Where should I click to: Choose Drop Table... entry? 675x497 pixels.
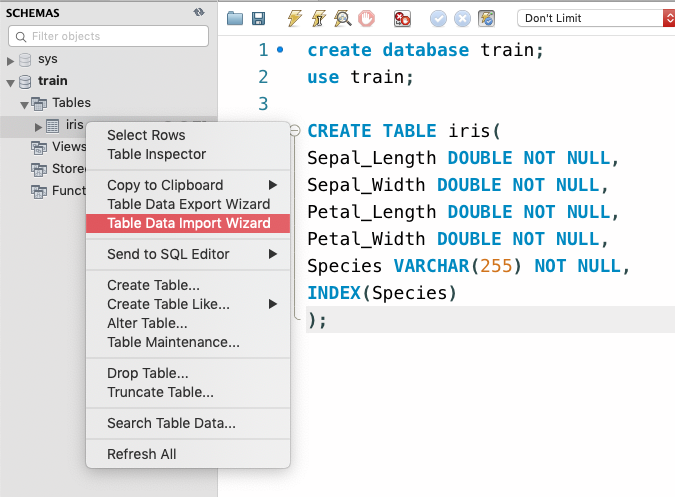(x=188, y=373)
